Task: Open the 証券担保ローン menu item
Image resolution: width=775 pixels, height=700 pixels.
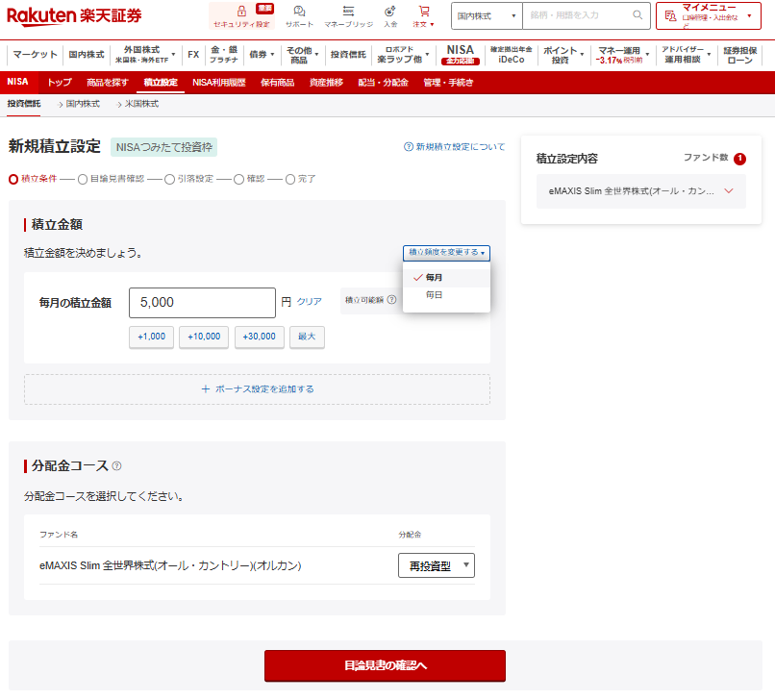Action: [740, 55]
